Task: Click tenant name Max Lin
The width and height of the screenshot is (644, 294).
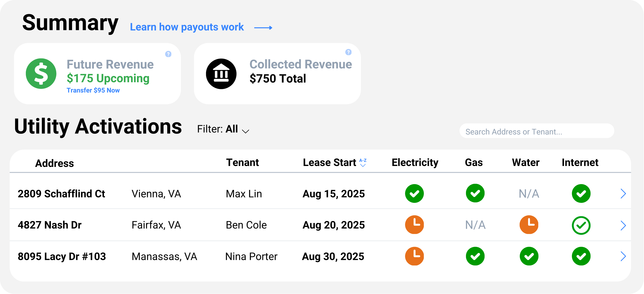Action: [244, 194]
